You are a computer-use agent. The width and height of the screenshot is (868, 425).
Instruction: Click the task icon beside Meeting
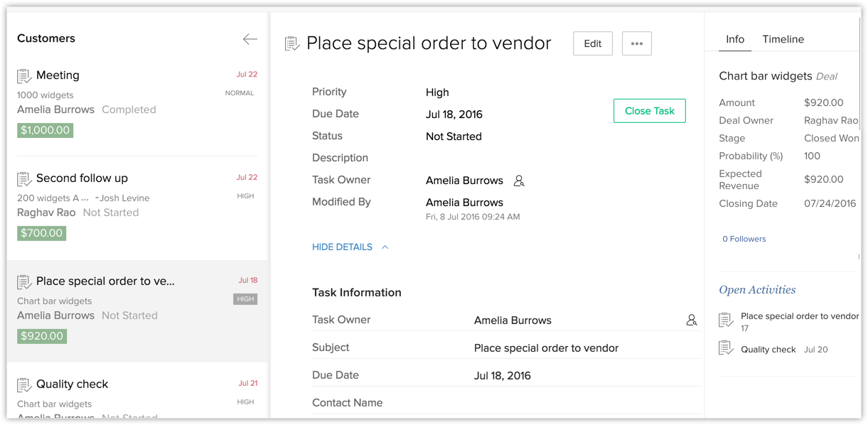tap(24, 76)
